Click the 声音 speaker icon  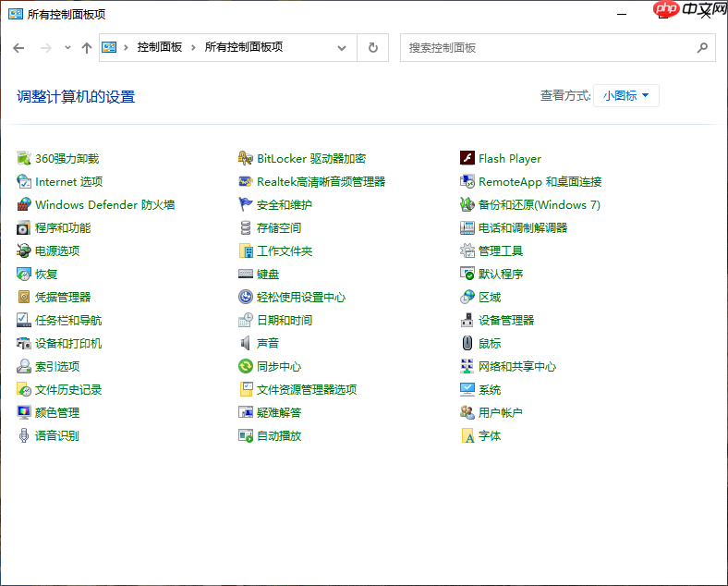pyautogui.click(x=246, y=343)
